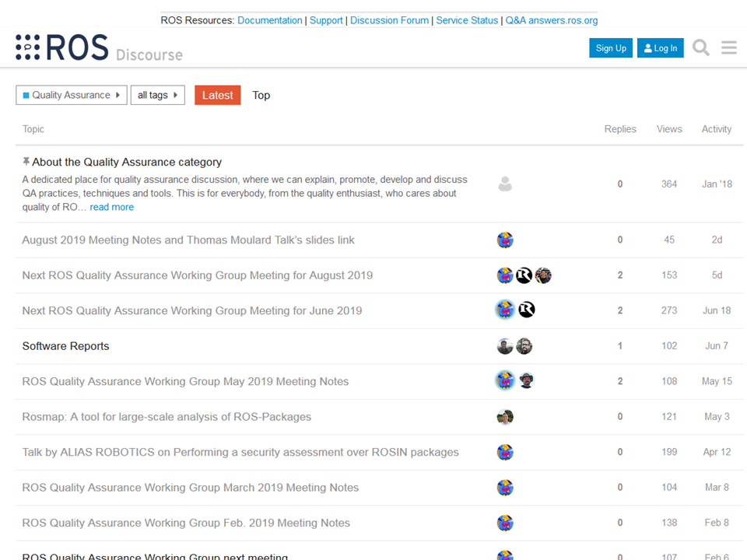
Task: Click the 2d activity date
Action: [717, 240]
